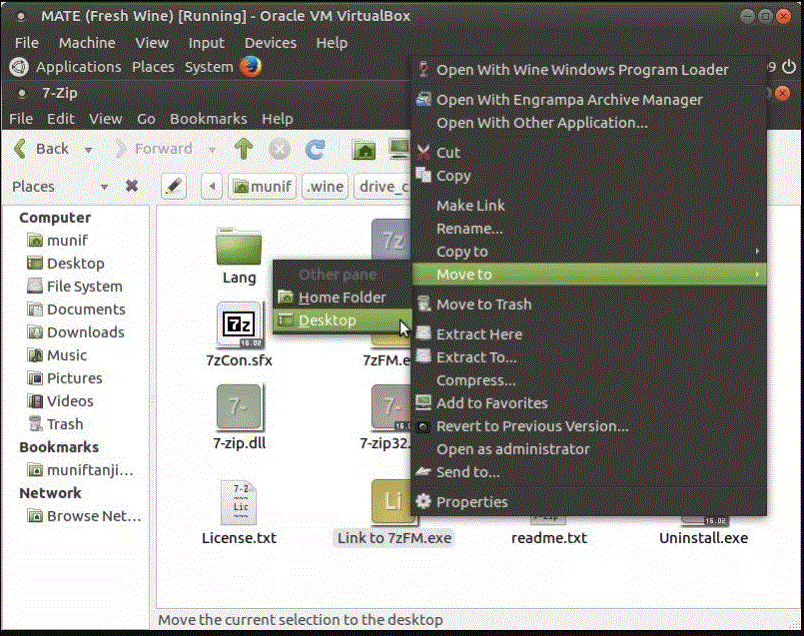Select the Link to 7zFM.exe icon
804x636 pixels.
393,502
